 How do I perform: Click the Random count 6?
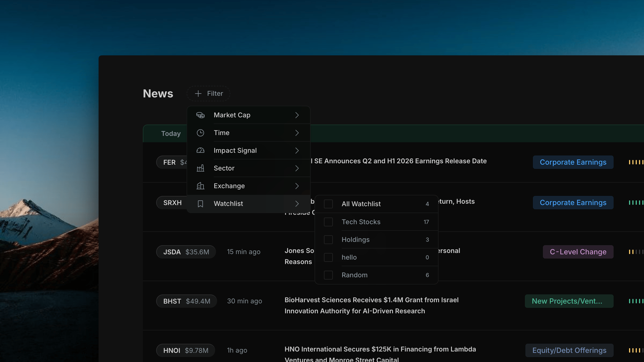pyautogui.click(x=427, y=275)
